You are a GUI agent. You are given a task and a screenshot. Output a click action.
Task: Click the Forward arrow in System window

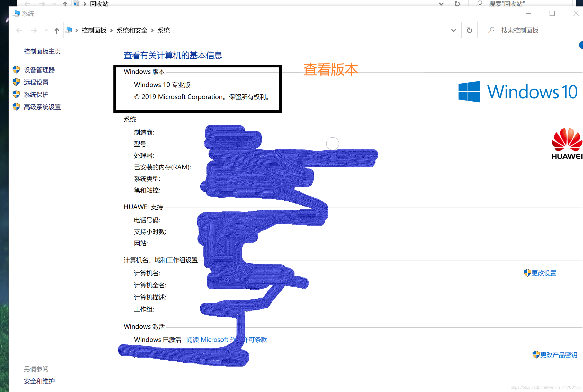tap(34, 30)
